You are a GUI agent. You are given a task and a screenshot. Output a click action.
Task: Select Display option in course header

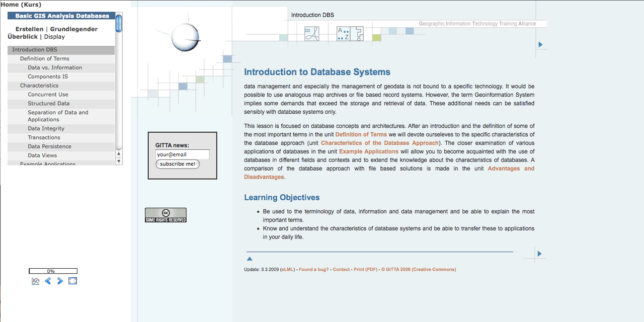click(x=54, y=37)
